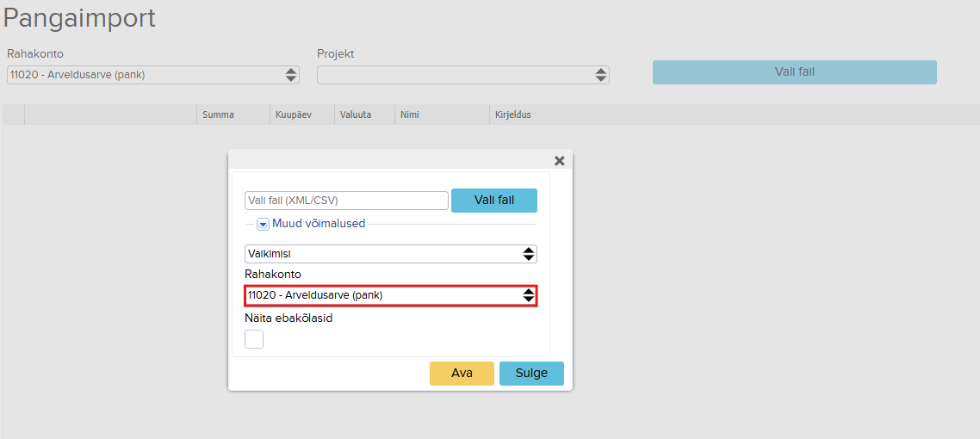This screenshot has height=439, width=980.
Task: Click the Vali fail (XML/CSV) input field
Action: [x=347, y=201]
